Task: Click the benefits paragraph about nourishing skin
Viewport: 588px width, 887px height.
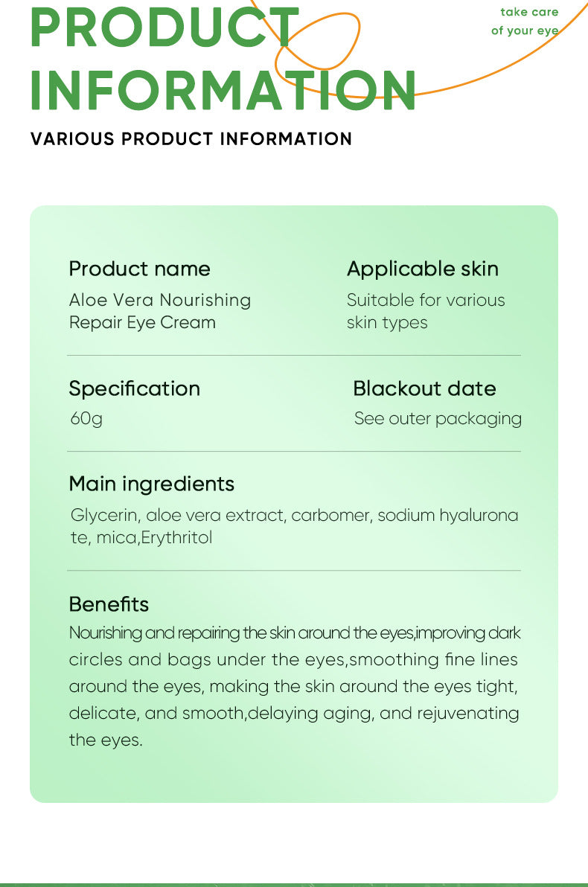Action: click(294, 673)
